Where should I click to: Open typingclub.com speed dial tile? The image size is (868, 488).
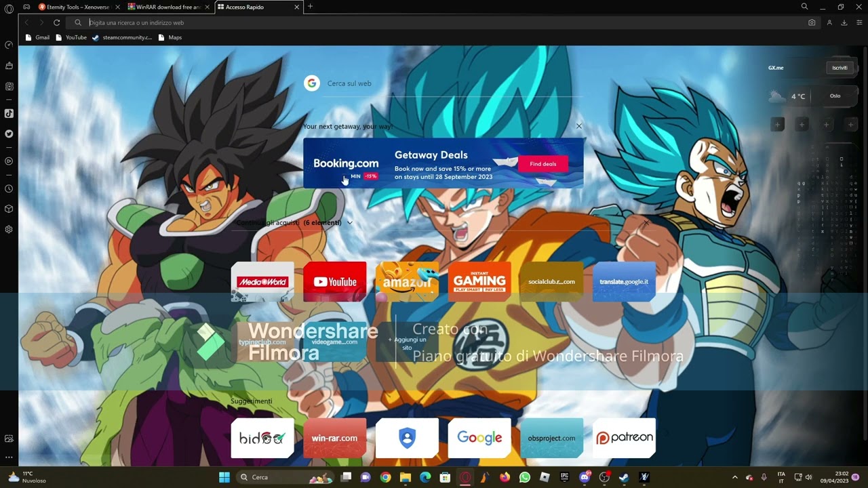tap(262, 342)
